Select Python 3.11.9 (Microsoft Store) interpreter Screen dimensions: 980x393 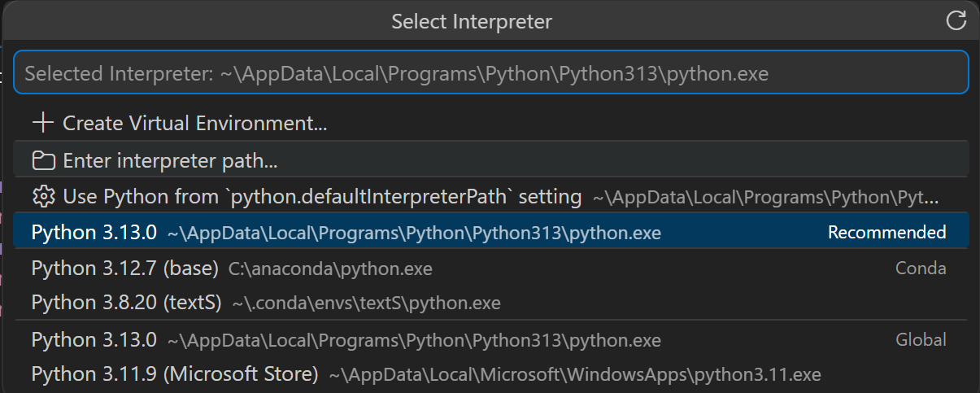pos(490,374)
